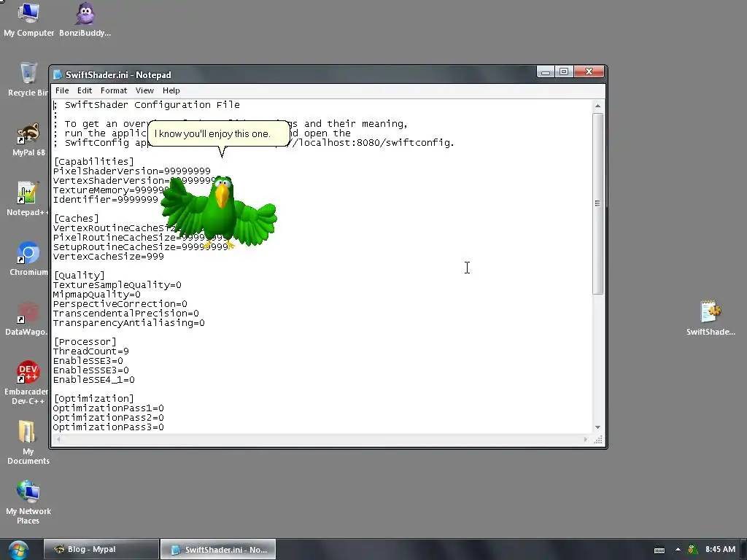This screenshot has width=747, height=560.
Task: Open the on-screen keyboard tray icon
Action: (659, 550)
